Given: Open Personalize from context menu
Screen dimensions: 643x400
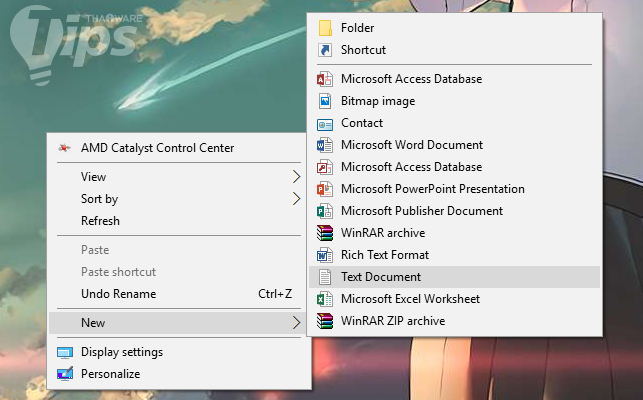Looking at the screenshot, I should (x=110, y=374).
